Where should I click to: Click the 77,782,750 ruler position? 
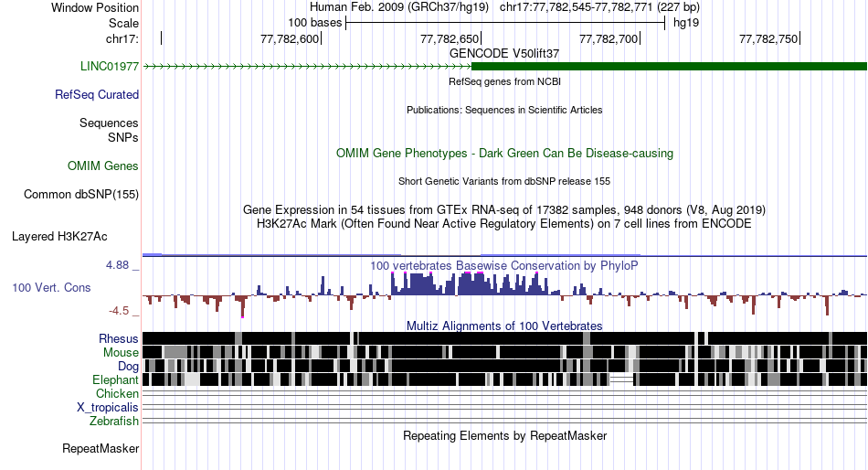[769, 38]
